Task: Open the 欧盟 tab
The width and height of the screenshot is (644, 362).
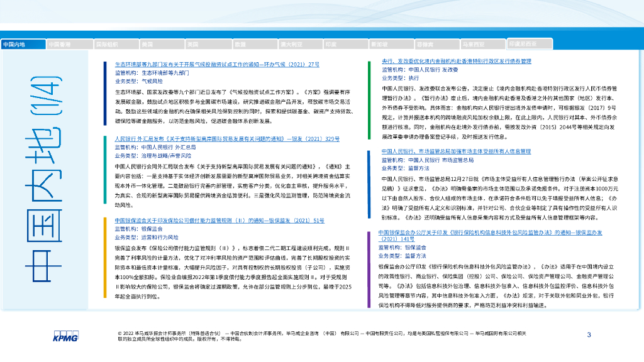Action: pos(255,45)
